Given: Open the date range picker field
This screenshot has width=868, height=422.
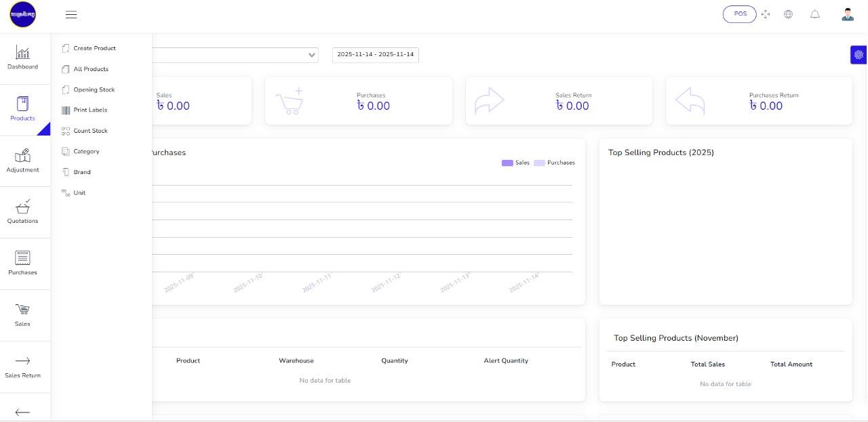Looking at the screenshot, I should pos(375,55).
